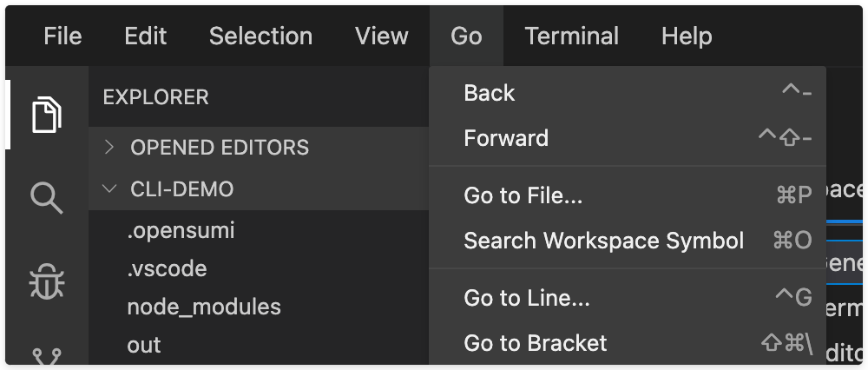Open the File menu
Image resolution: width=868 pixels, height=370 pixels.
[62, 36]
